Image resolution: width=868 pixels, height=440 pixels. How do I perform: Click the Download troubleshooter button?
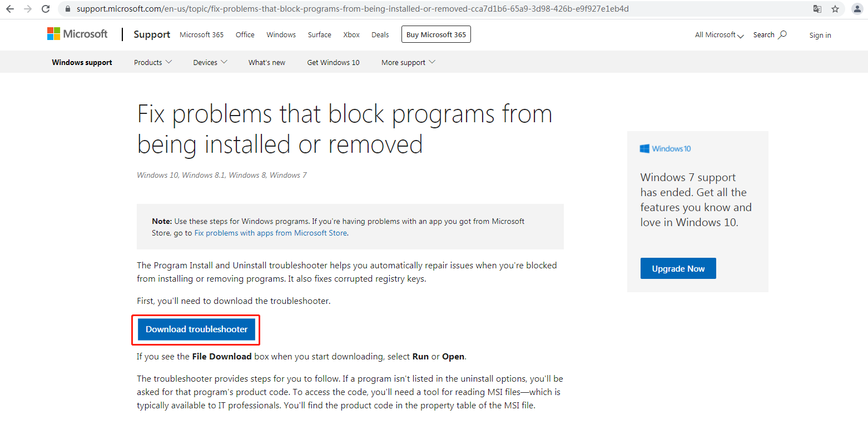[196, 329]
